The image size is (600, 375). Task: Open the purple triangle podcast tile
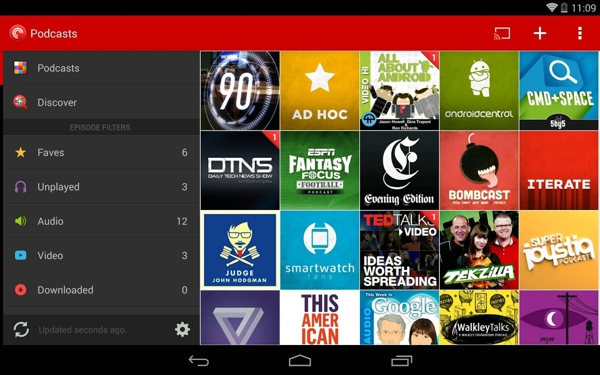tap(240, 318)
